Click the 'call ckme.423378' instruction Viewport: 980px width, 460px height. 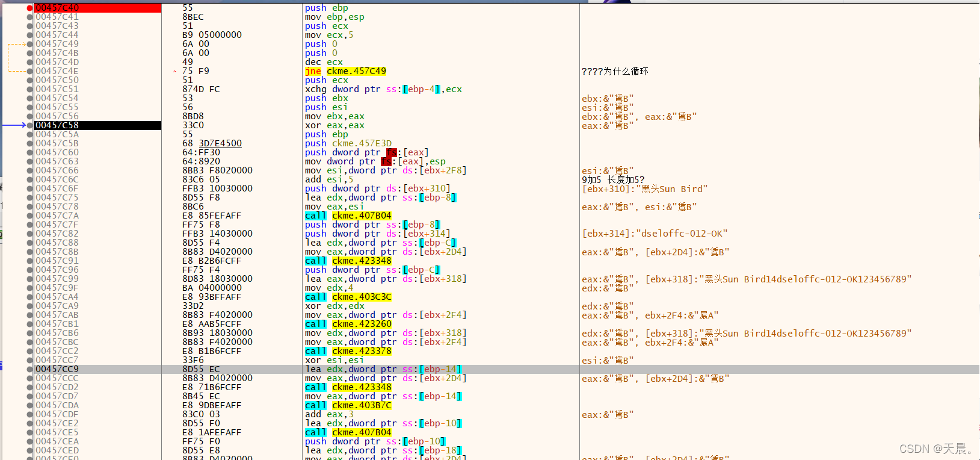348,351
